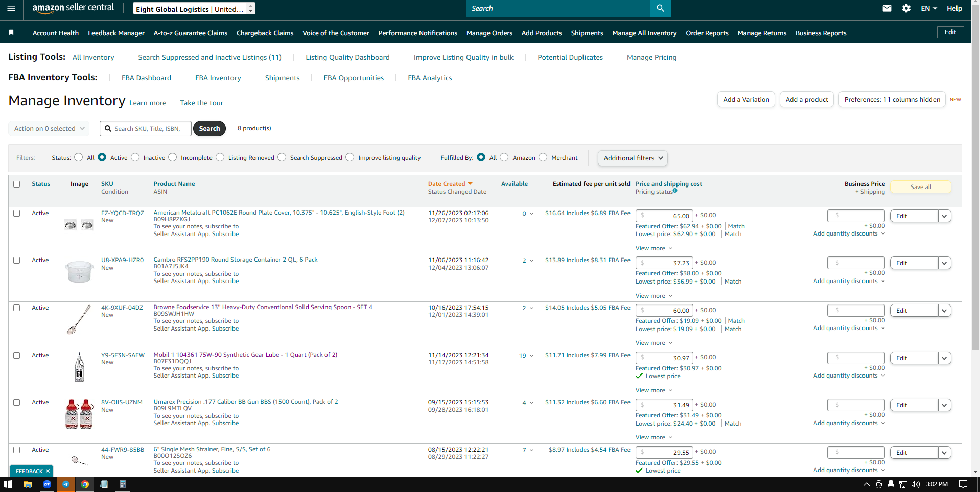Viewport: 980px width, 492px height.
Task: Click the Mobil 1 gear lube thumbnail
Action: pos(79,367)
